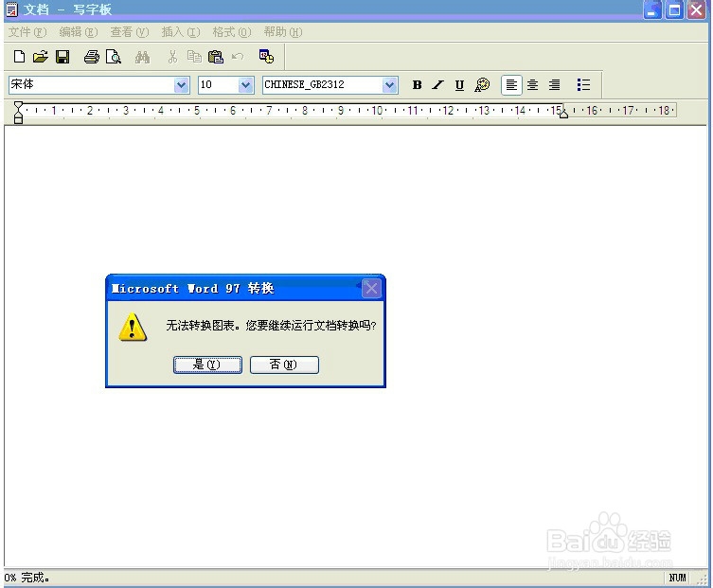Viewport: 713px width, 588px height.
Task: Toggle Underline formatting
Action: point(460,85)
